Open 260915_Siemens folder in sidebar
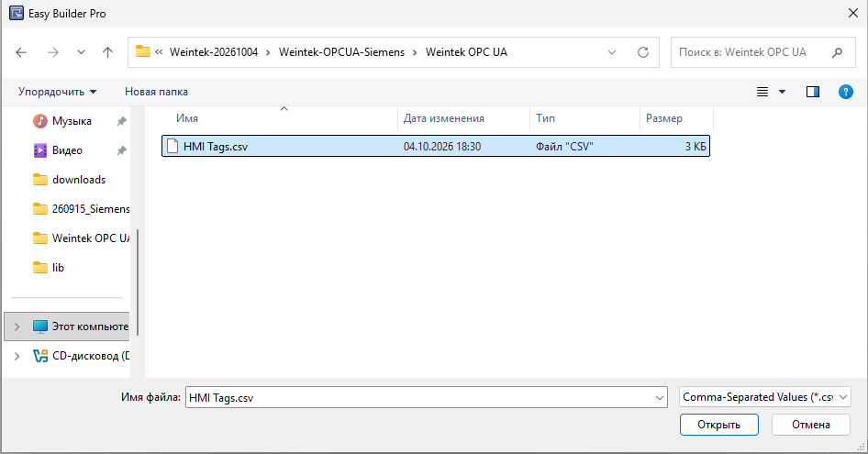 [x=91, y=209]
